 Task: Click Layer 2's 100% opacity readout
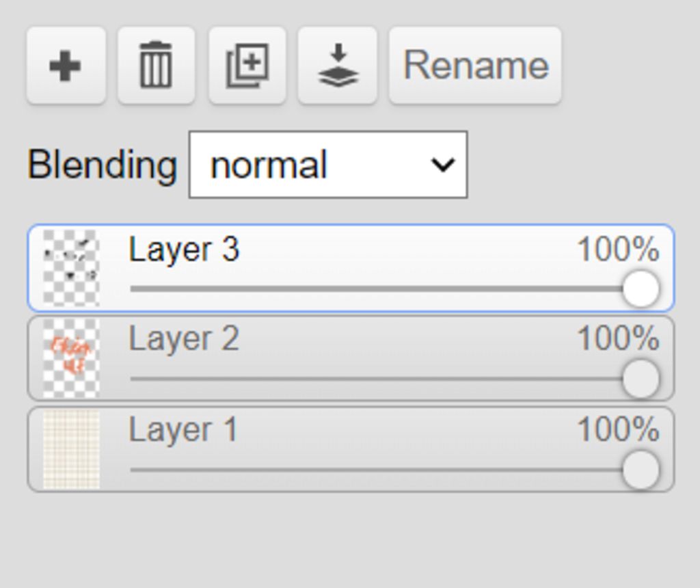(x=618, y=338)
